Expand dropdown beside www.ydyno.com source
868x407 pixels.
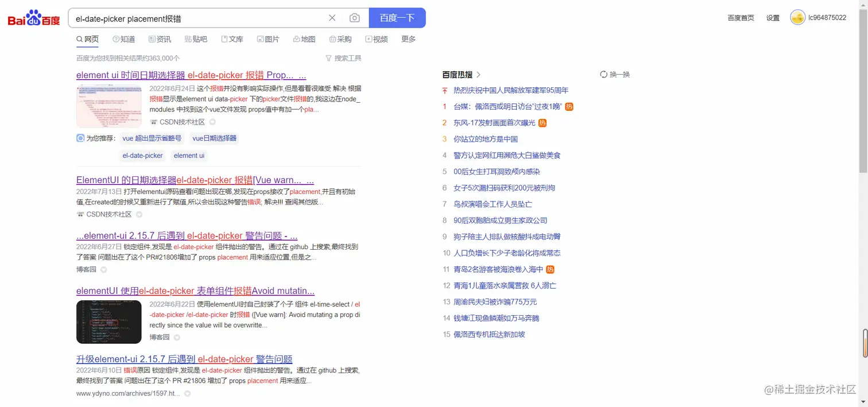tap(187, 394)
